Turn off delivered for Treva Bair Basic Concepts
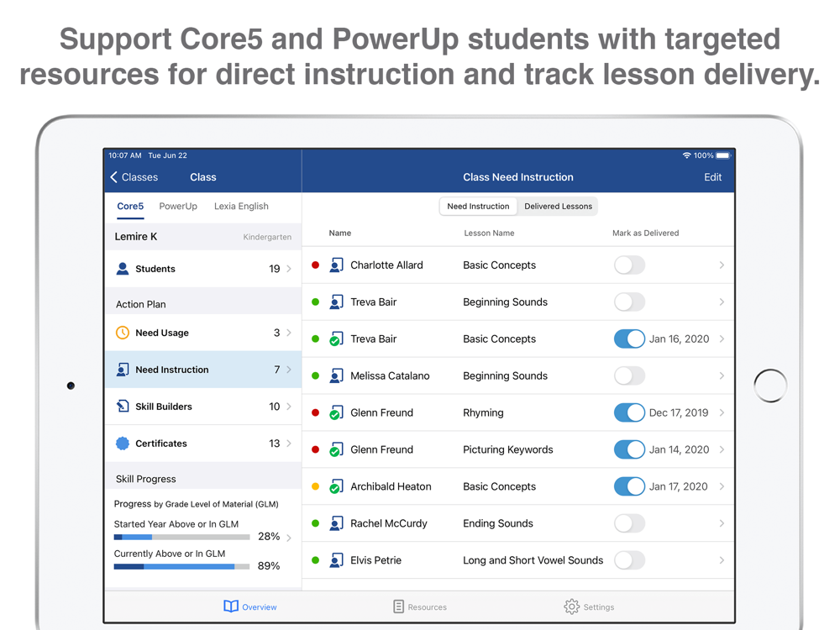The image size is (840, 630). coord(629,339)
